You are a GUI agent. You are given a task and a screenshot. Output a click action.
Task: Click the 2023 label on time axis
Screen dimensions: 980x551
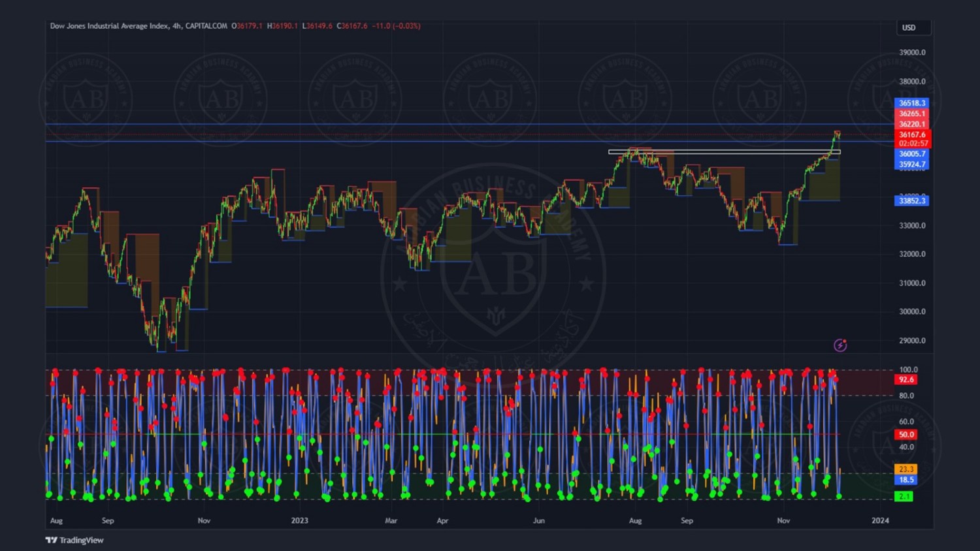point(299,520)
